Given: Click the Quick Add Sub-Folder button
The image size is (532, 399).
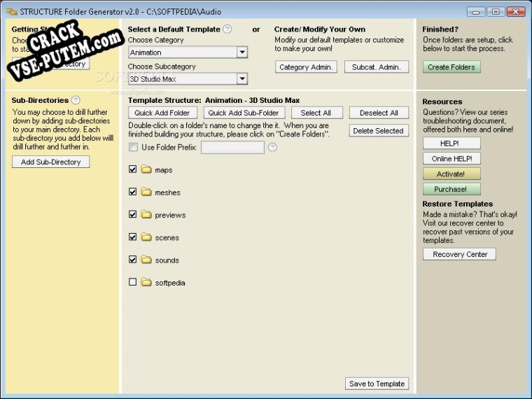Looking at the screenshot, I should [244, 113].
